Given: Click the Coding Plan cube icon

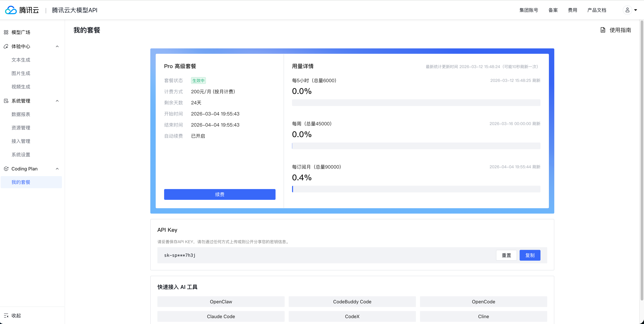Looking at the screenshot, I should click(x=6, y=169).
